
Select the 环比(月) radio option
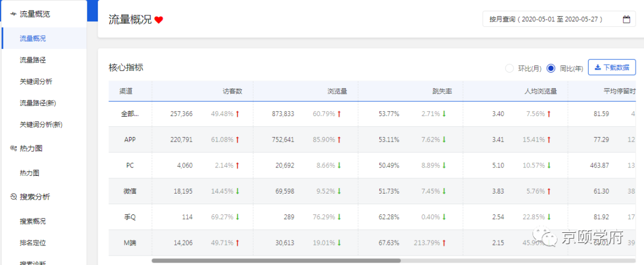509,68
